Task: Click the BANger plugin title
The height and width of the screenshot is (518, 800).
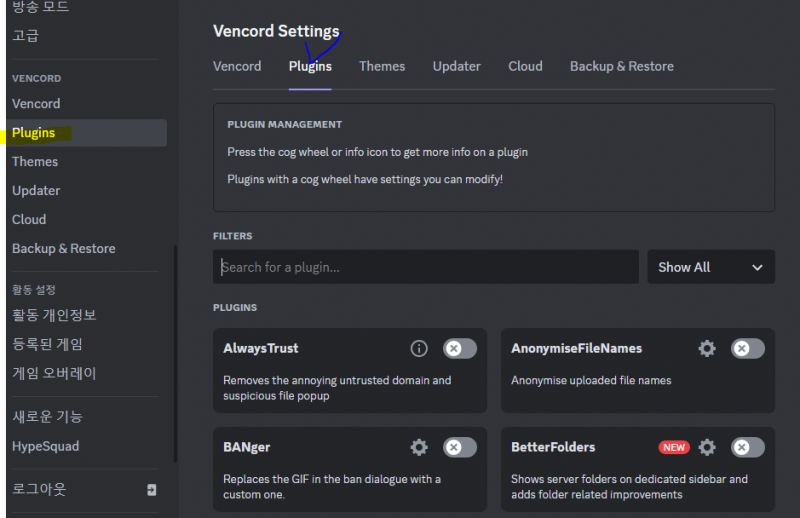Action: tap(246, 448)
